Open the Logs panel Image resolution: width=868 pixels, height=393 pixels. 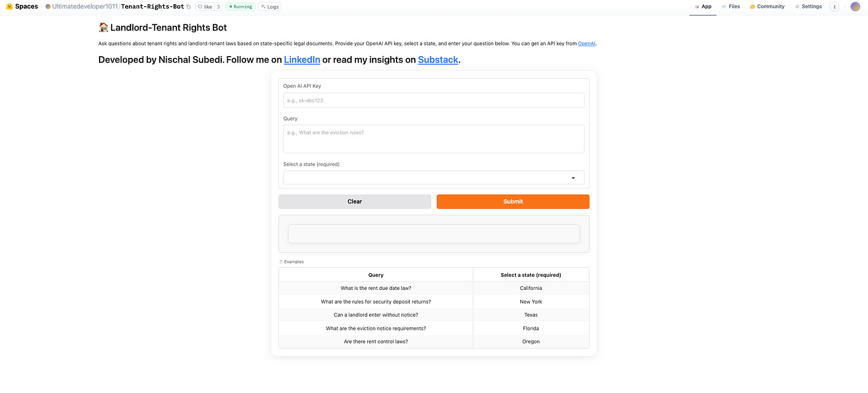coord(270,7)
